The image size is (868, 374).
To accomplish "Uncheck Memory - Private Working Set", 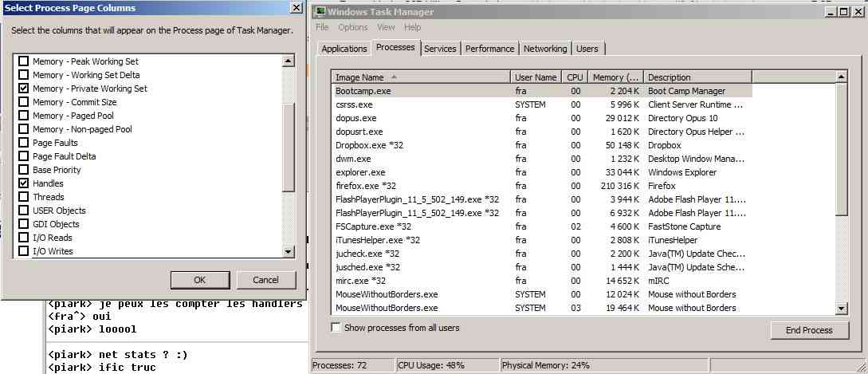I will click(24, 89).
